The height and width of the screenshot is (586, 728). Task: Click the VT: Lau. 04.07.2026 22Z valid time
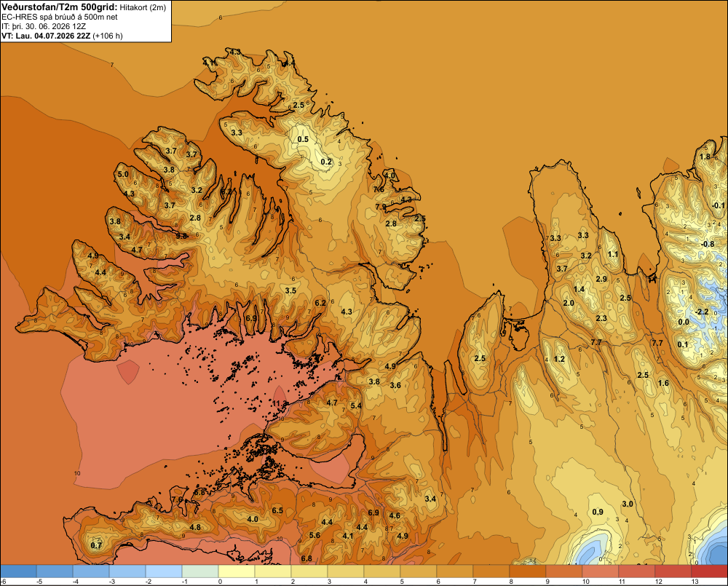[x=47, y=36]
